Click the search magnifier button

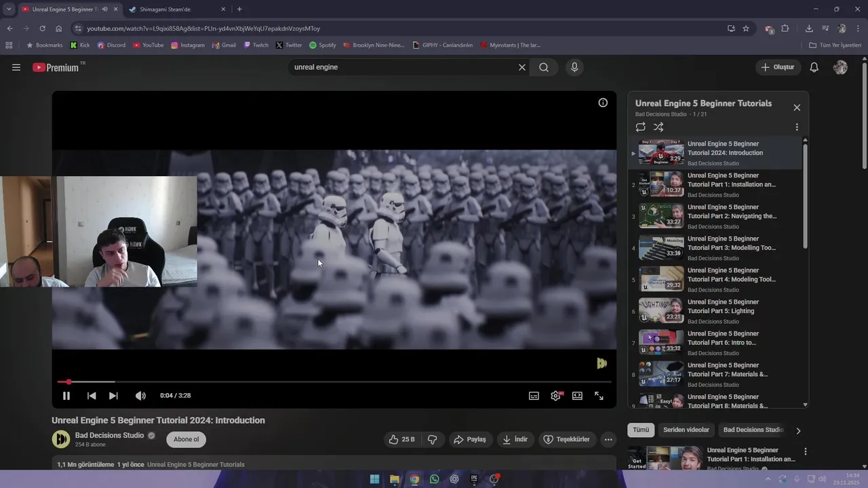[x=544, y=67]
